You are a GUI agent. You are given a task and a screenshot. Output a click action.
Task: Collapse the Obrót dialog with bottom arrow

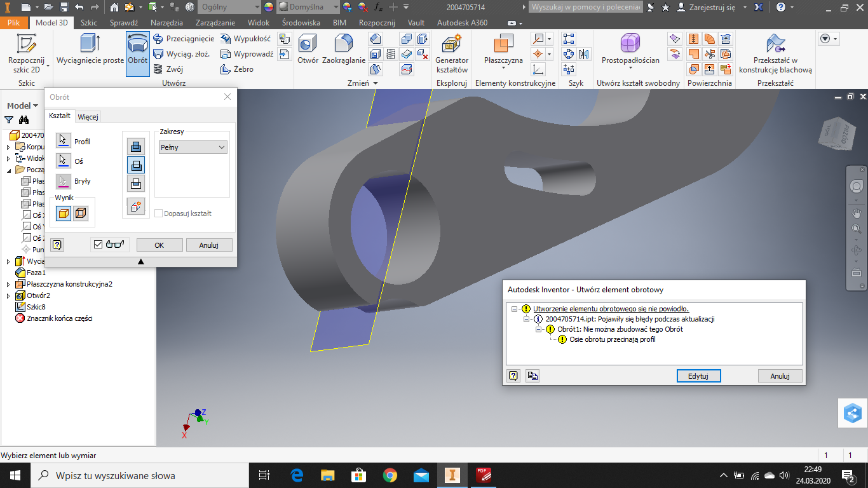140,261
